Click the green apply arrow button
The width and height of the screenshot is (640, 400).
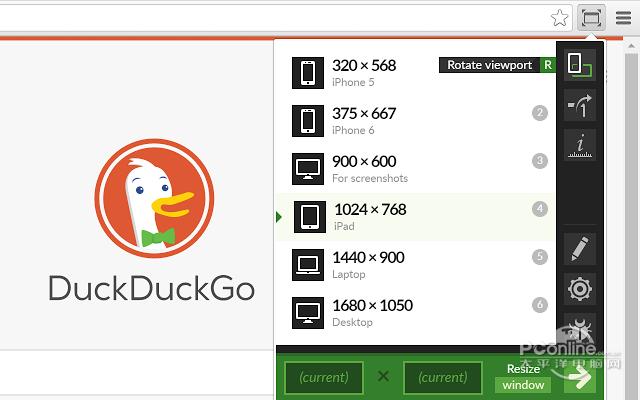[578, 378]
